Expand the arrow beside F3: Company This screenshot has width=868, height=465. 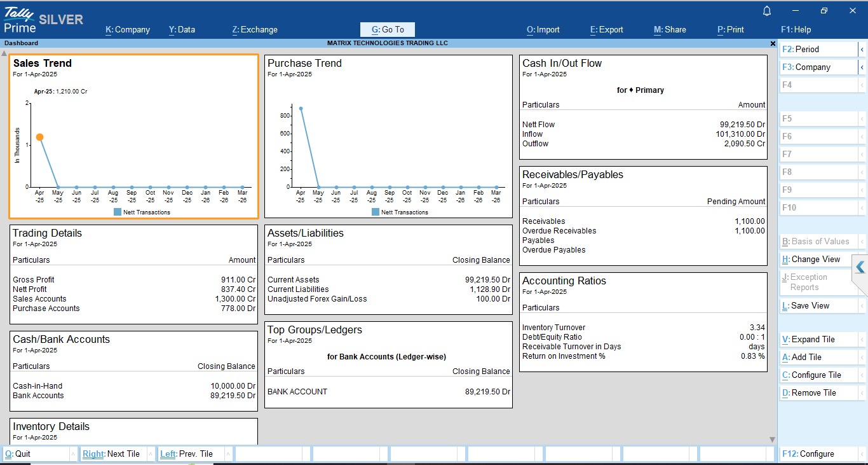click(862, 67)
